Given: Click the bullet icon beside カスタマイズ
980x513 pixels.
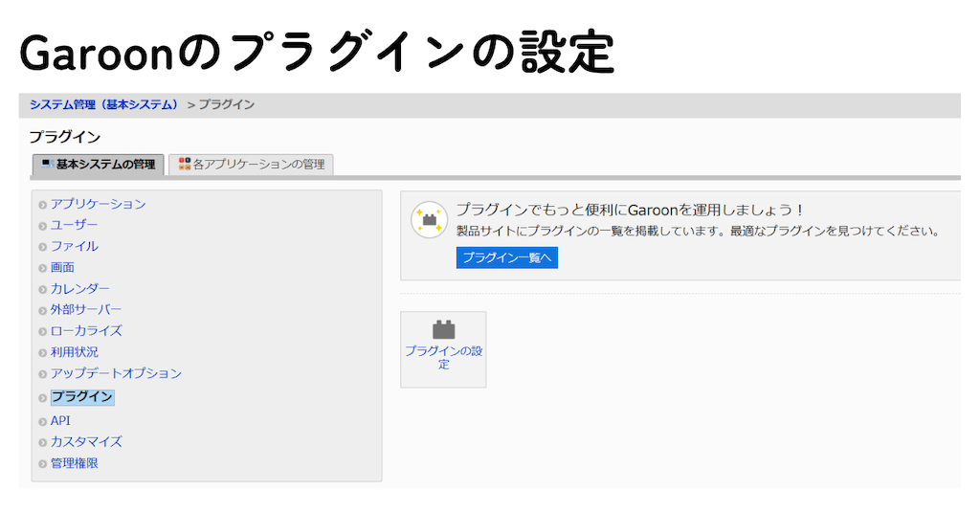Looking at the screenshot, I should [42, 443].
